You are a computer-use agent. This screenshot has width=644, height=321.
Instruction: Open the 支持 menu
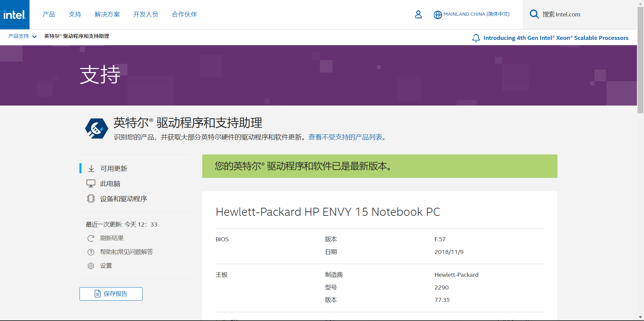click(75, 14)
